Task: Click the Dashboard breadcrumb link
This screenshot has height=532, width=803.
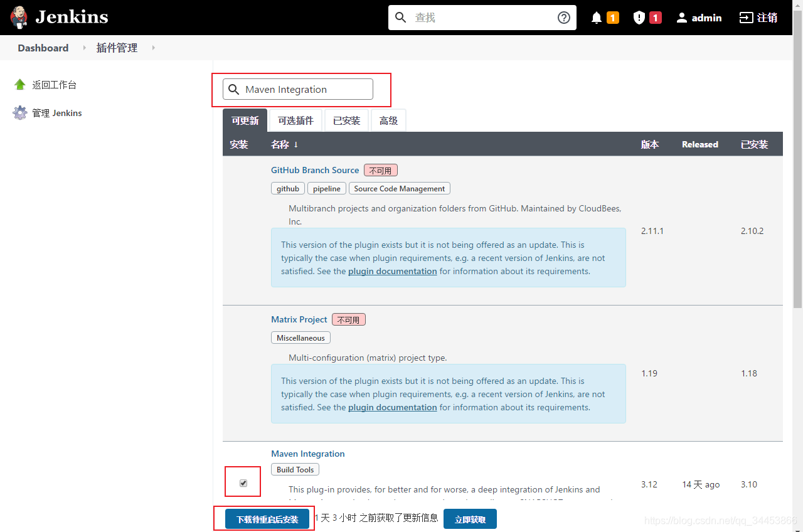Action: (43, 48)
